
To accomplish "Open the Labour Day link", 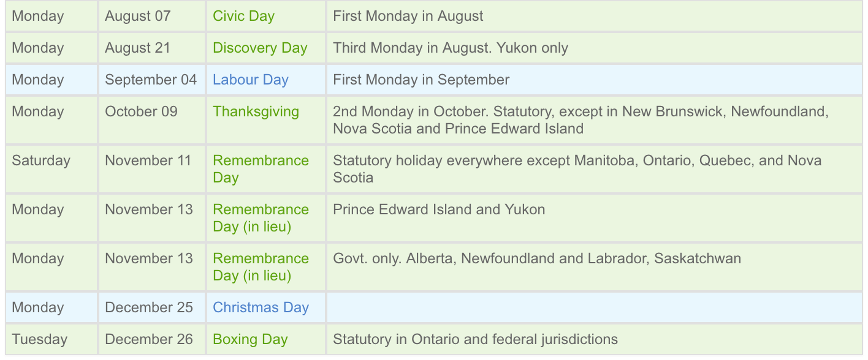I will click(x=250, y=80).
